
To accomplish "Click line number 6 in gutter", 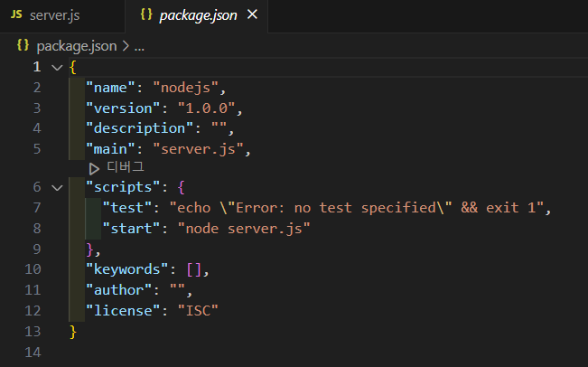I will coord(37,187).
